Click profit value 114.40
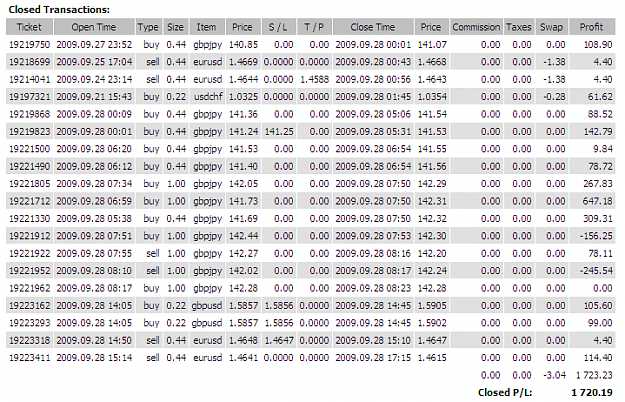The image size is (625, 402). coord(598,358)
